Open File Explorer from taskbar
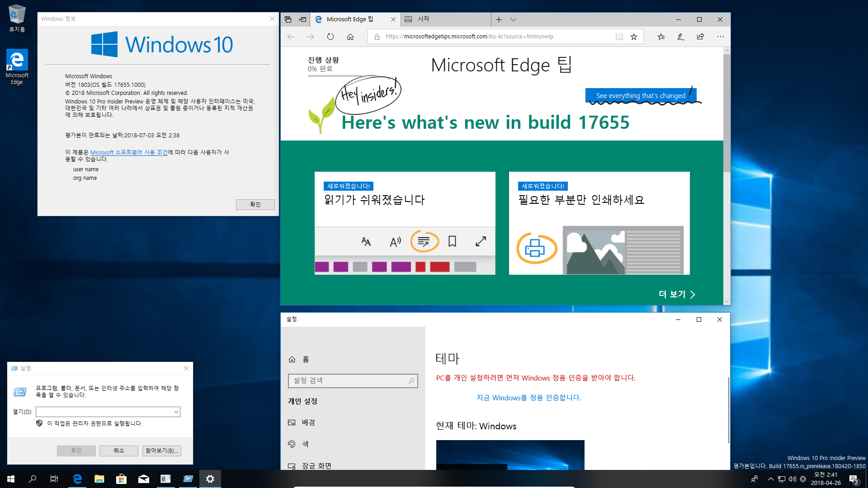Screen dimensions: 868x488 coord(99,479)
